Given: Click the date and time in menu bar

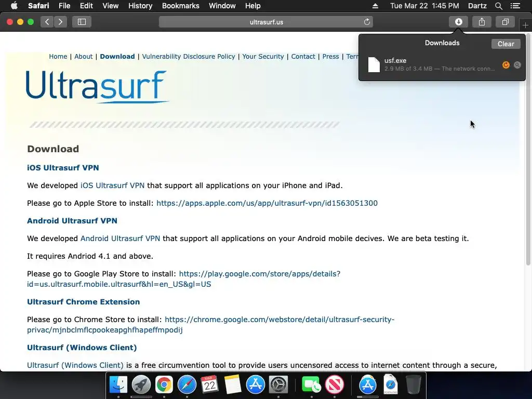Looking at the screenshot, I should point(424,6).
